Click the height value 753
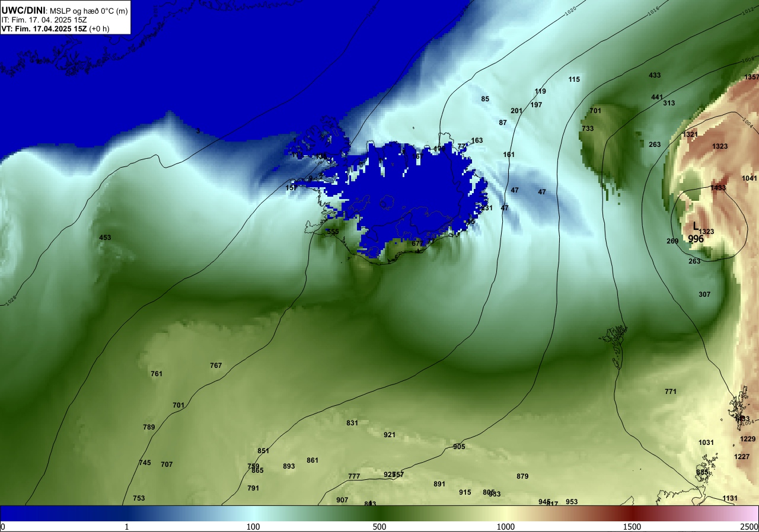The width and height of the screenshot is (759, 532). pos(139,498)
